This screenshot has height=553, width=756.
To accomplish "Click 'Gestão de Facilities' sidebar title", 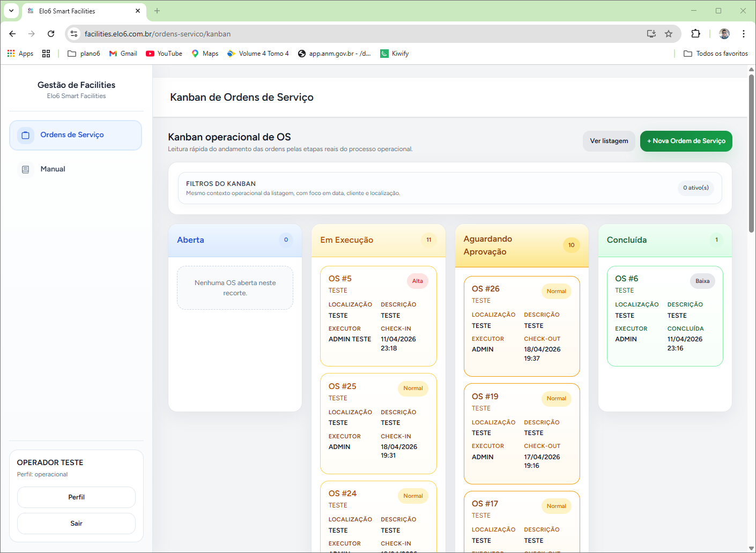I will (x=76, y=85).
